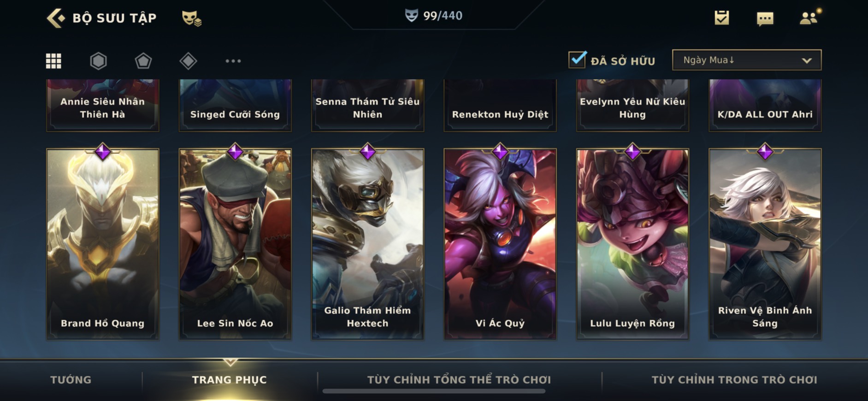This screenshot has width=868, height=401.
Task: Select the grid all-skins filter icon
Action: (53, 61)
